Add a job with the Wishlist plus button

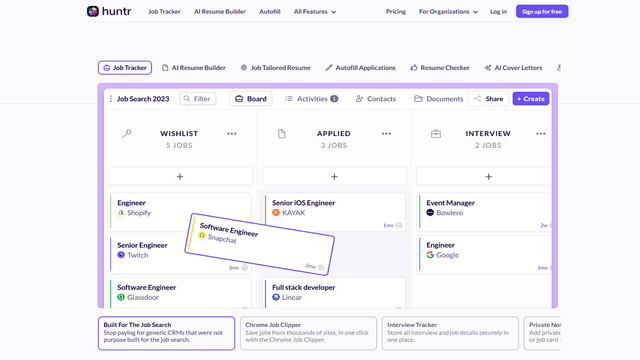pyautogui.click(x=180, y=177)
